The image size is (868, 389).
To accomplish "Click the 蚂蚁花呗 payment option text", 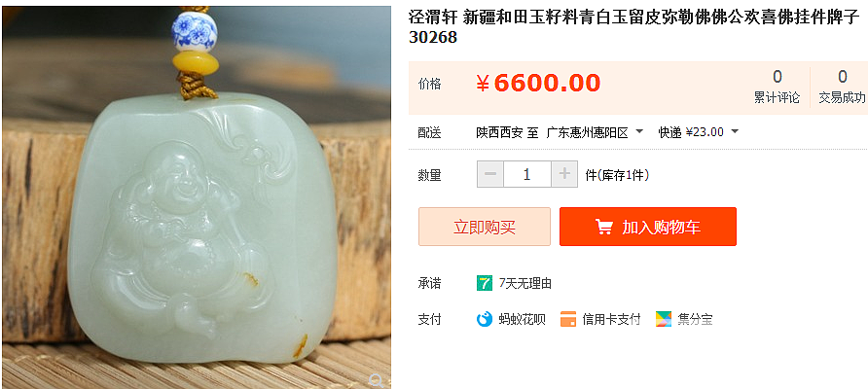I will [x=522, y=319].
